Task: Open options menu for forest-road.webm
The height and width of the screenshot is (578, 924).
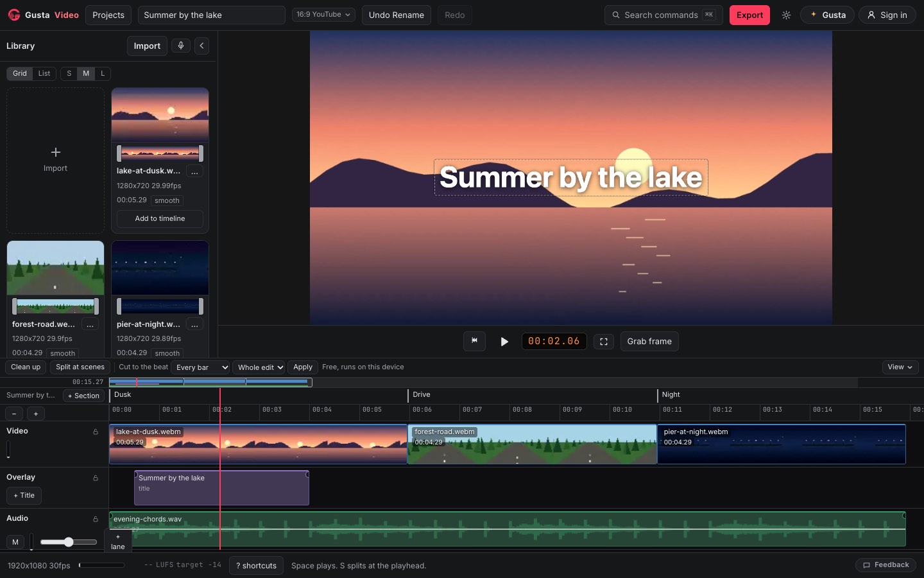Action: 90,325
